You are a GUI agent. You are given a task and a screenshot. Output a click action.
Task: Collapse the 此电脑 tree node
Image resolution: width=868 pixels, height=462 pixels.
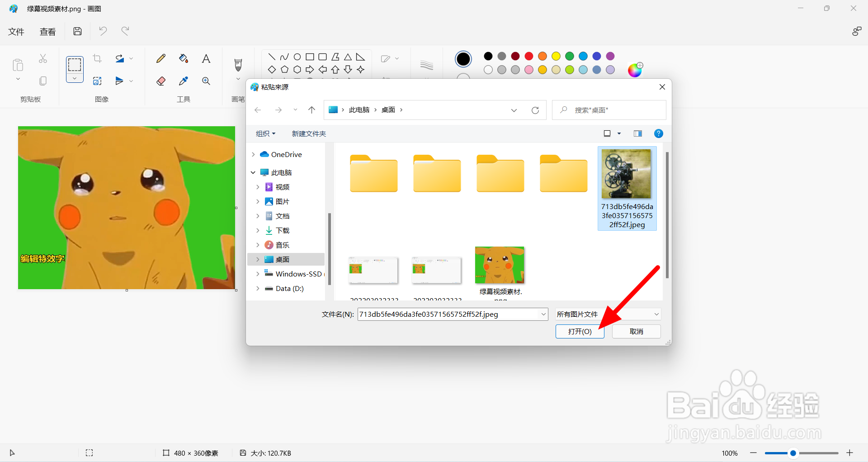pyautogui.click(x=253, y=172)
